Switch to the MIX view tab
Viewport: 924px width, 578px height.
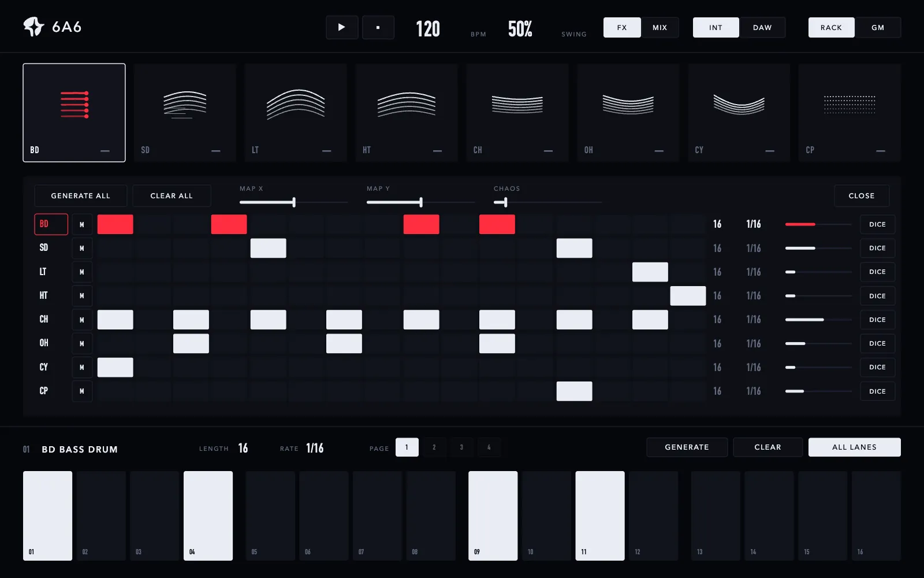[660, 27]
